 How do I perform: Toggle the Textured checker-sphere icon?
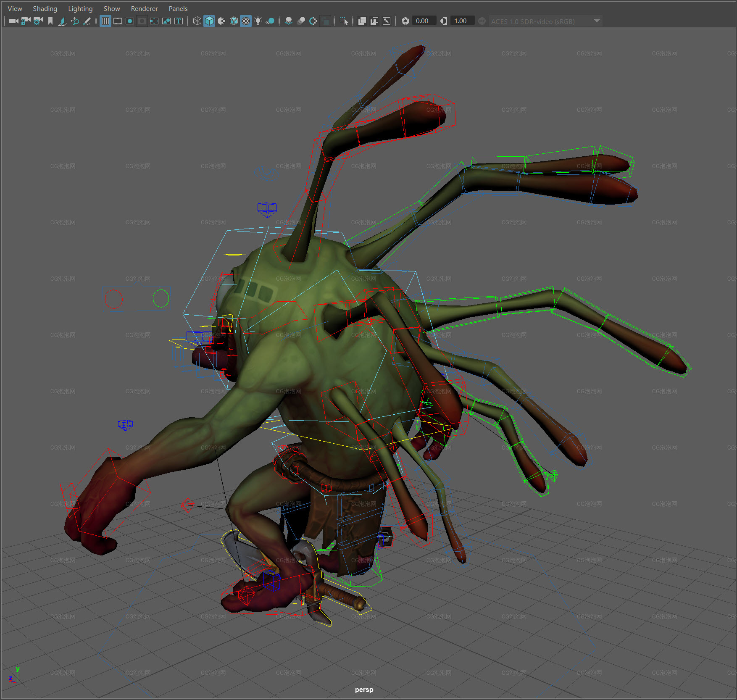coord(246,21)
